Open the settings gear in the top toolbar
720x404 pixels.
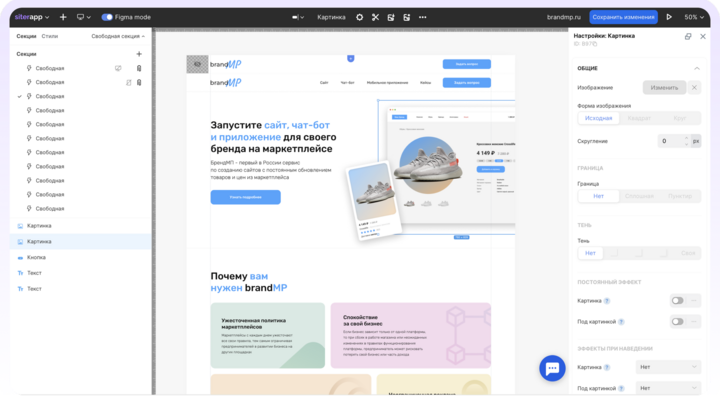coord(360,17)
